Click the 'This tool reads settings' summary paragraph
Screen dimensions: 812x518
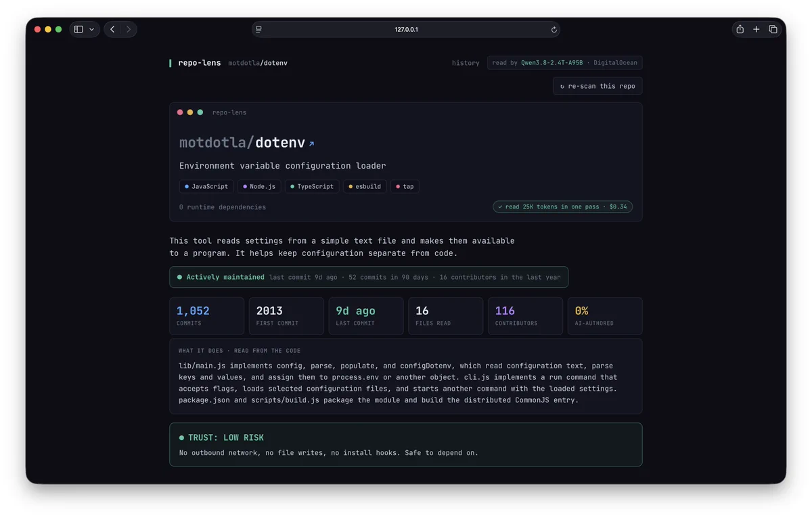click(x=342, y=247)
